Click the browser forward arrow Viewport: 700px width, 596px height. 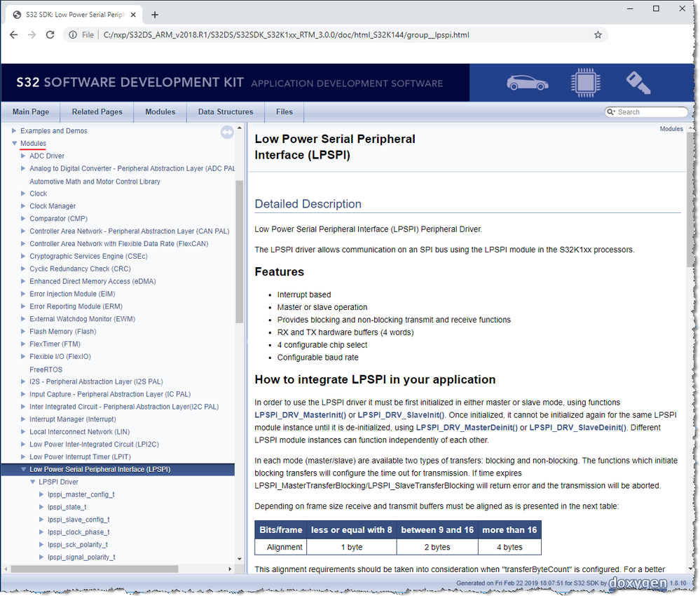point(32,35)
